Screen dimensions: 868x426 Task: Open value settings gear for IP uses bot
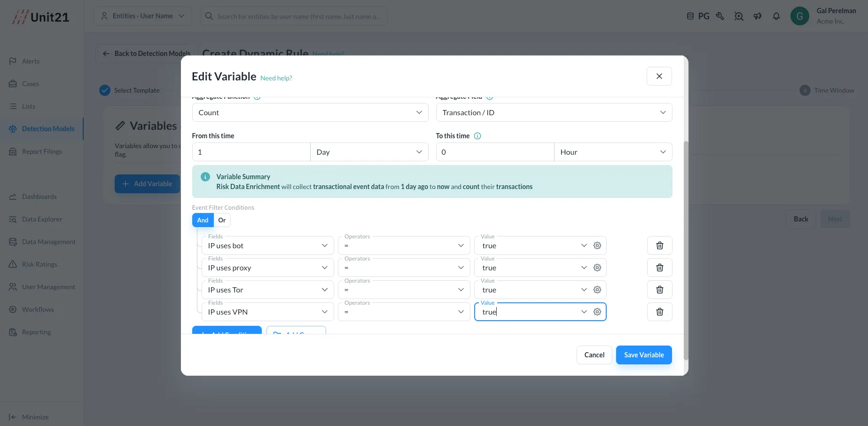pos(597,245)
